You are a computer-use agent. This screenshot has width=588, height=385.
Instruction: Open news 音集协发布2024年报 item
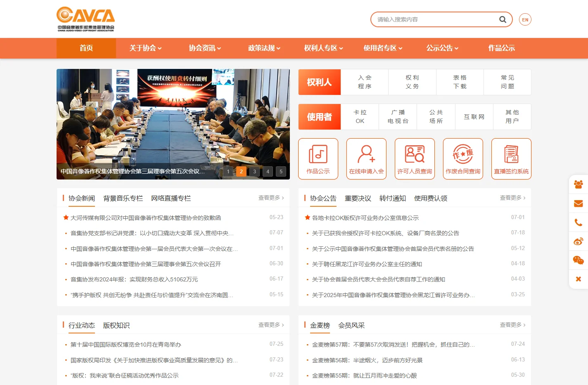tap(134, 279)
